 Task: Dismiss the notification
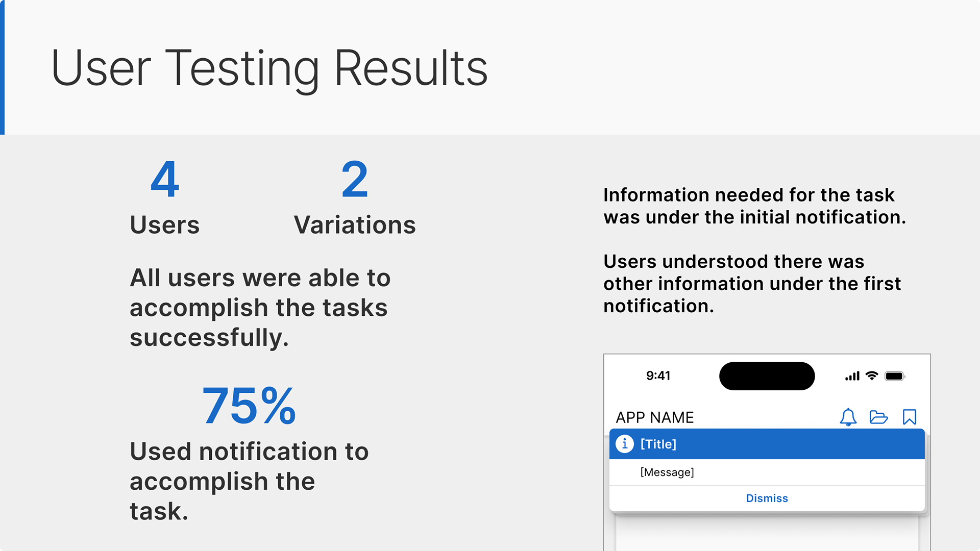tap(767, 498)
